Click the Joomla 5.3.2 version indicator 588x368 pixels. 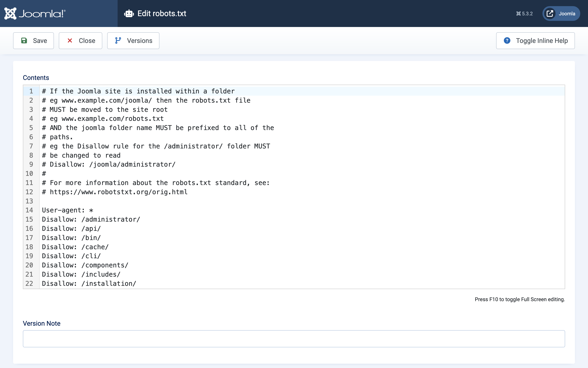[524, 14]
